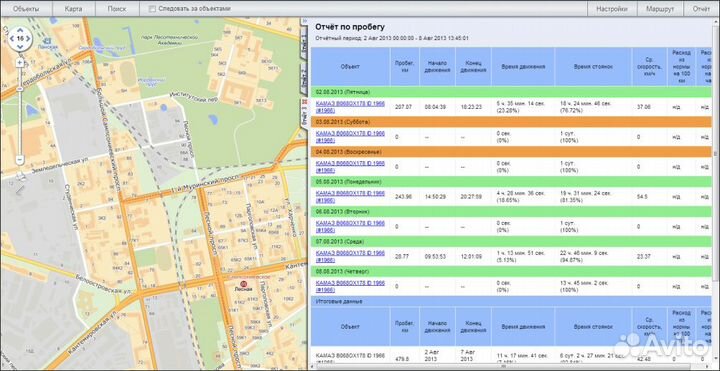Switch to the middle vertical report tab
Screen dimensions: 720x371
pyautogui.click(x=304, y=79)
